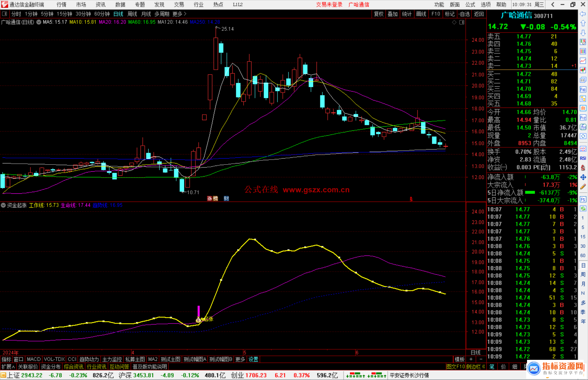Click the small panel icon beside the diamond

coord(462,22)
